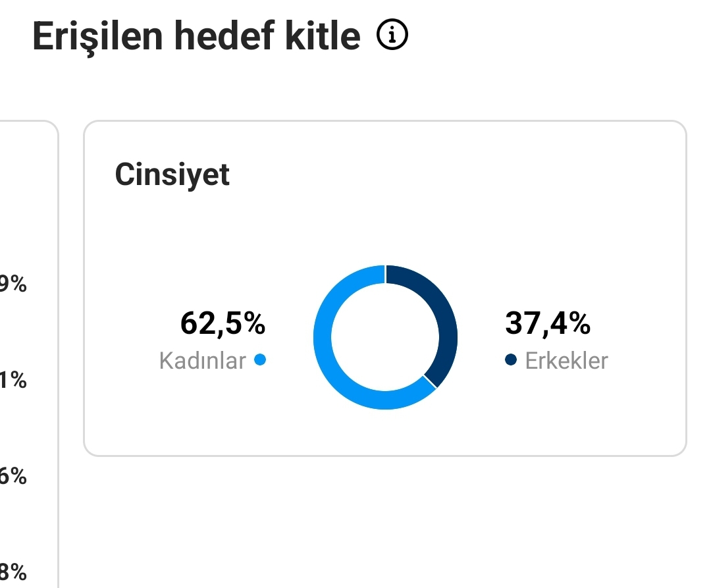Click the partially visible 6% value
The width and height of the screenshot is (711, 588).
[13, 476]
